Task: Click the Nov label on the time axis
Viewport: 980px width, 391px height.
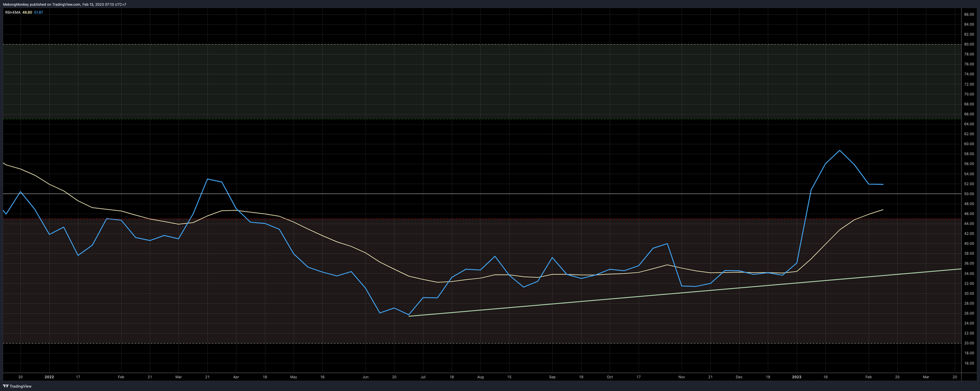Action: (682, 377)
